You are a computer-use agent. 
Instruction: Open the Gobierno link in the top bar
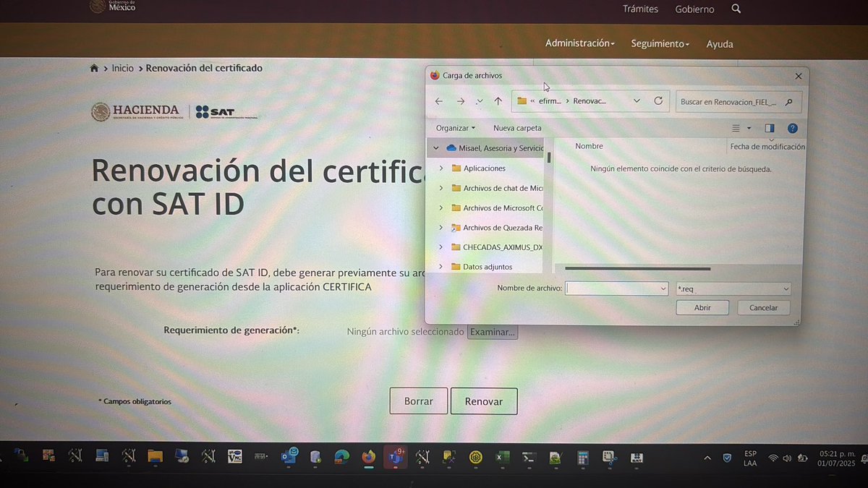tap(694, 9)
